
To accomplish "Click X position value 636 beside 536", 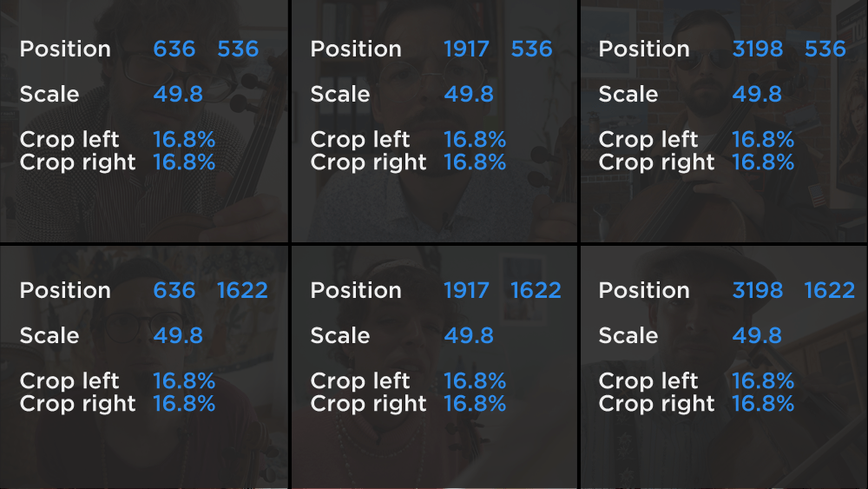I will tap(174, 50).
